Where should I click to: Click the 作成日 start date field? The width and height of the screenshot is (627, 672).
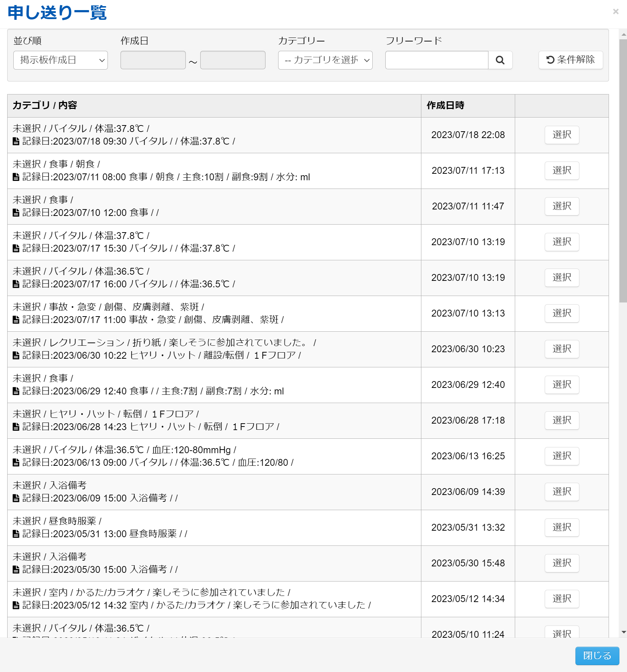coord(153,60)
